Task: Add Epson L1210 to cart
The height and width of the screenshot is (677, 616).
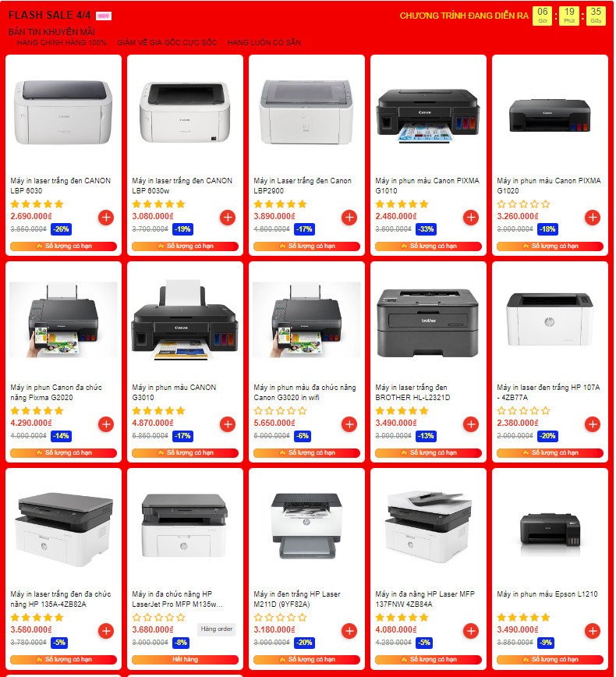Action: click(593, 631)
